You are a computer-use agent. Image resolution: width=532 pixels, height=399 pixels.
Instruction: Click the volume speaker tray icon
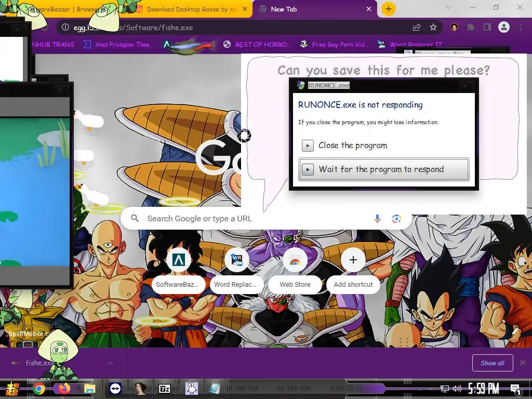coord(457,389)
